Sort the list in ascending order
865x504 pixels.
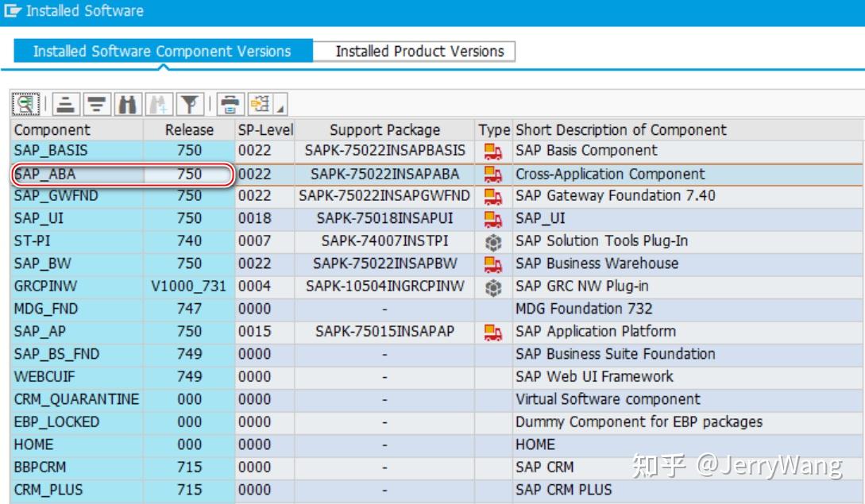point(66,103)
